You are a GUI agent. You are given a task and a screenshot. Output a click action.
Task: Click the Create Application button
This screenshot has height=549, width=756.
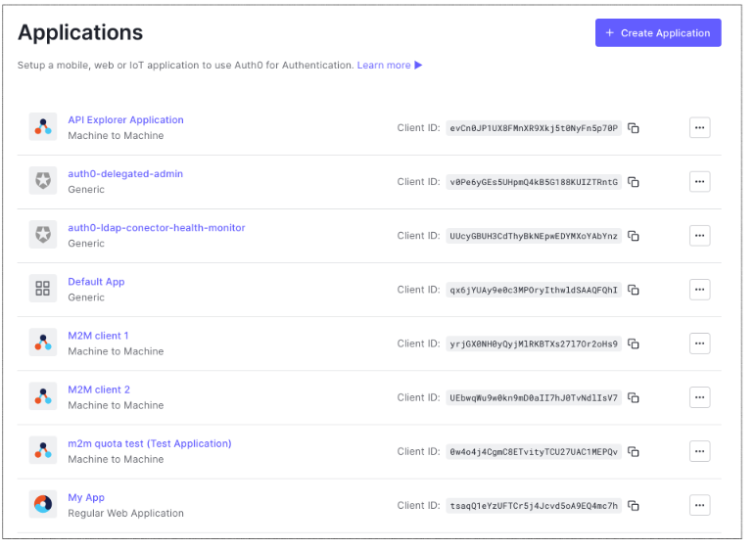pyautogui.click(x=658, y=33)
